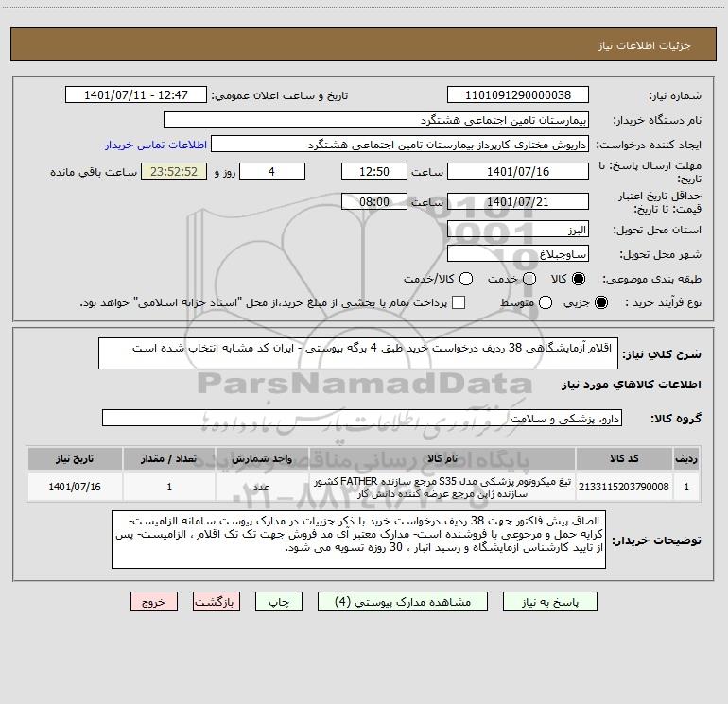Click the ساعت باقی مانده label

click(94, 172)
